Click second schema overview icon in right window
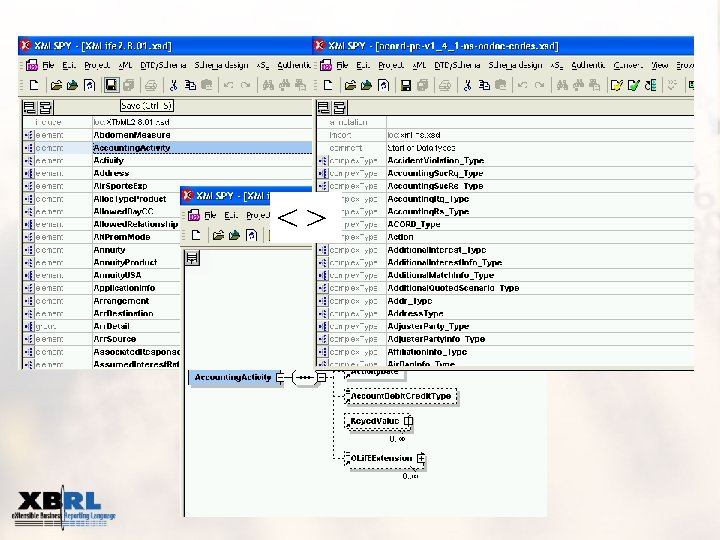Screen dimensions: 720x540 pyautogui.click(x=339, y=107)
